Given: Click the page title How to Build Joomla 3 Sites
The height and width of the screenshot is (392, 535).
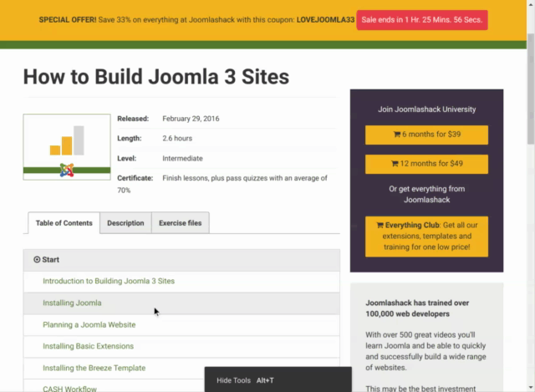Looking at the screenshot, I should (x=156, y=76).
